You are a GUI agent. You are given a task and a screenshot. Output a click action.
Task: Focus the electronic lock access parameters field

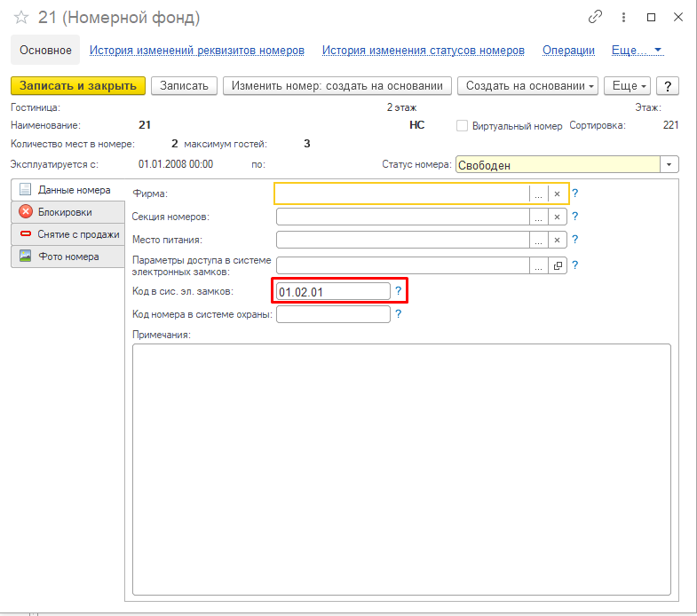(x=403, y=265)
